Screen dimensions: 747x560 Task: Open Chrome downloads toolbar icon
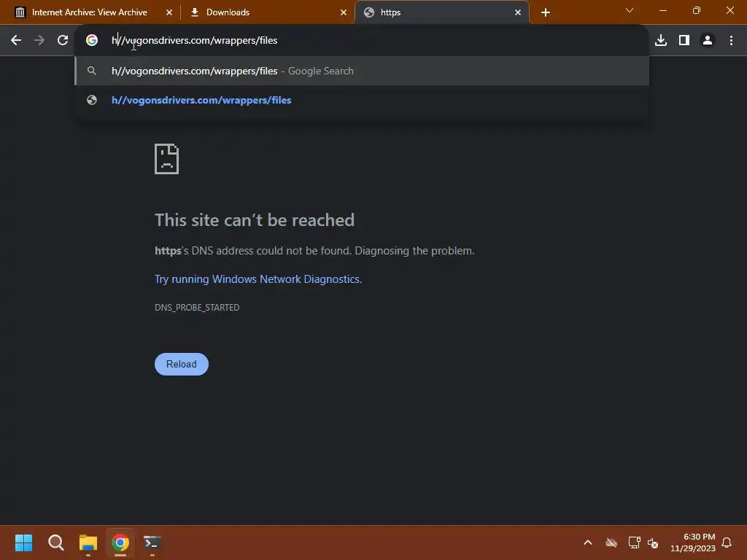(661, 41)
